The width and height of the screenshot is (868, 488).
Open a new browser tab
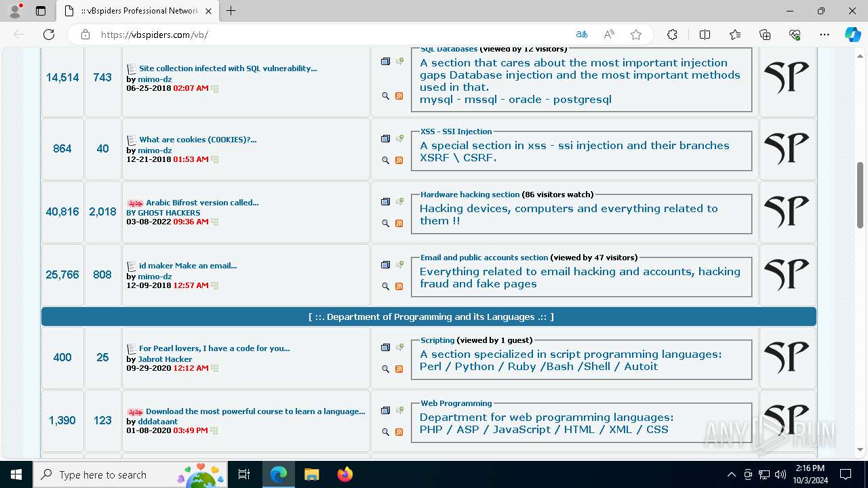231,11
